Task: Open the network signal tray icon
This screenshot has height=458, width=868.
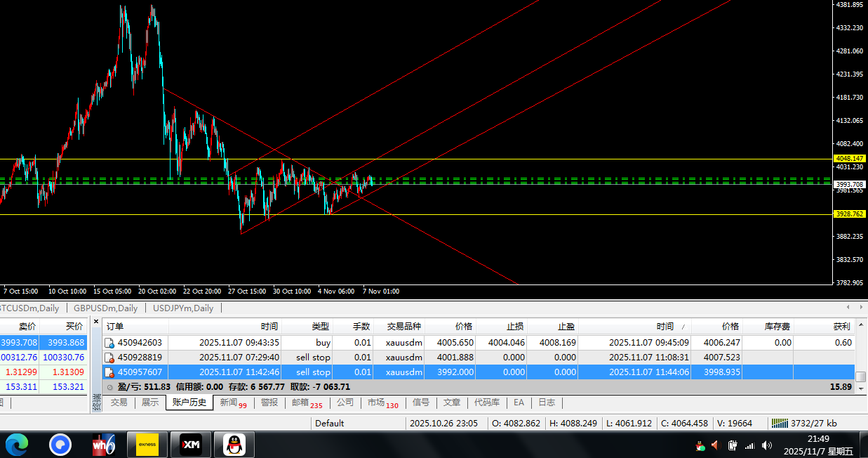Action: coord(749,445)
